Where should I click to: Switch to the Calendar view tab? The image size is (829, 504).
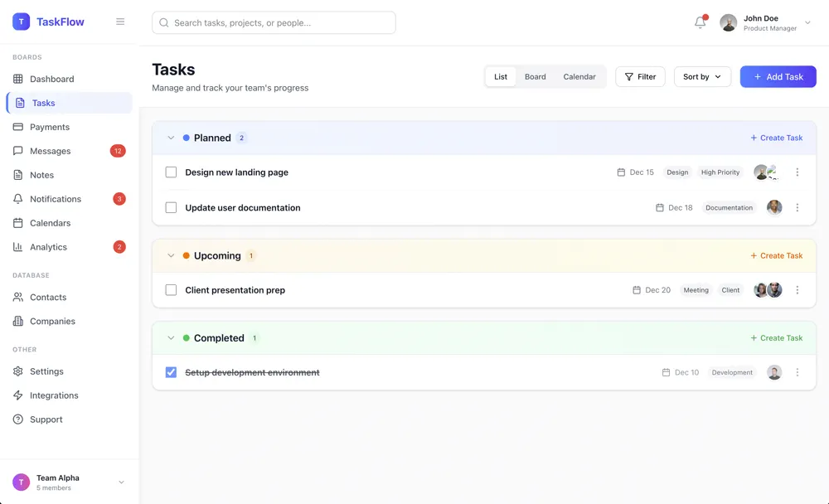579,77
